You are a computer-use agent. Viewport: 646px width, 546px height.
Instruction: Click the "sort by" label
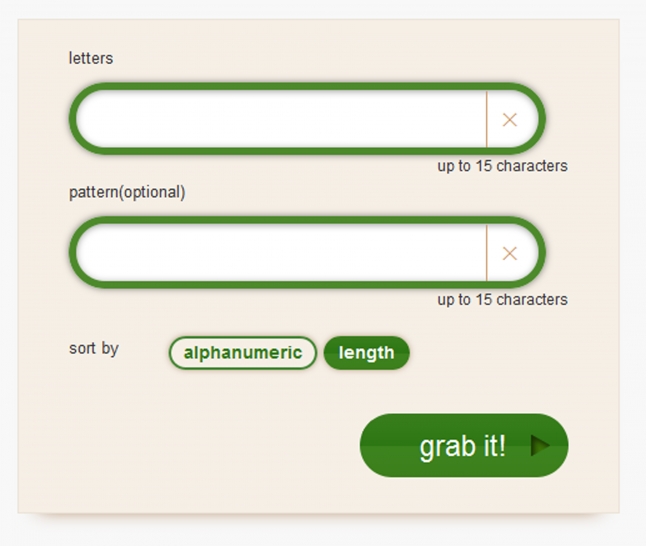(94, 349)
